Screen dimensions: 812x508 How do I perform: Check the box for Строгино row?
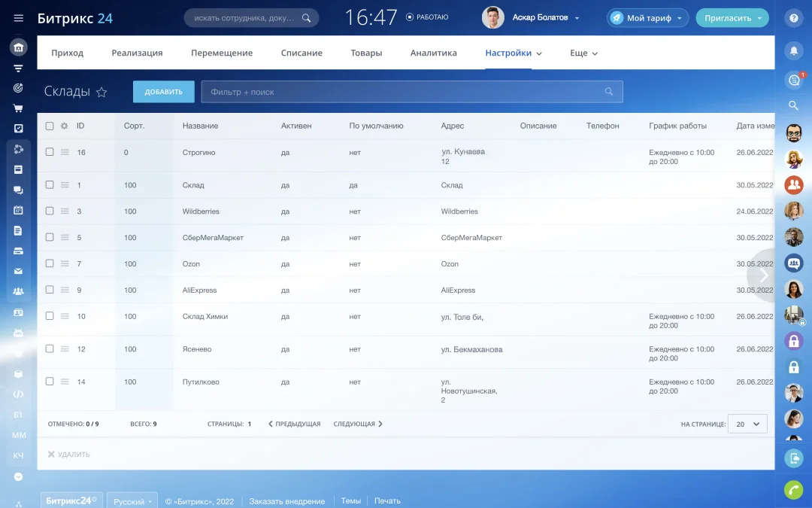coord(50,152)
